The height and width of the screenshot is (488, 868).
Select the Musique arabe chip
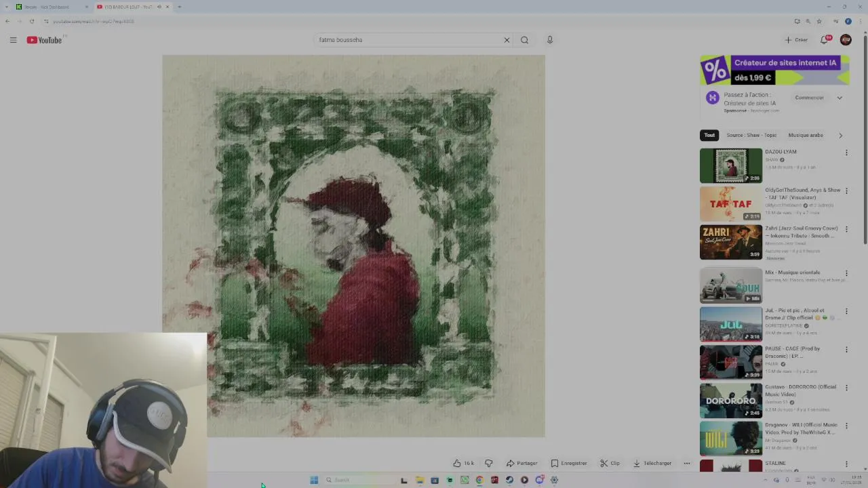(806, 135)
